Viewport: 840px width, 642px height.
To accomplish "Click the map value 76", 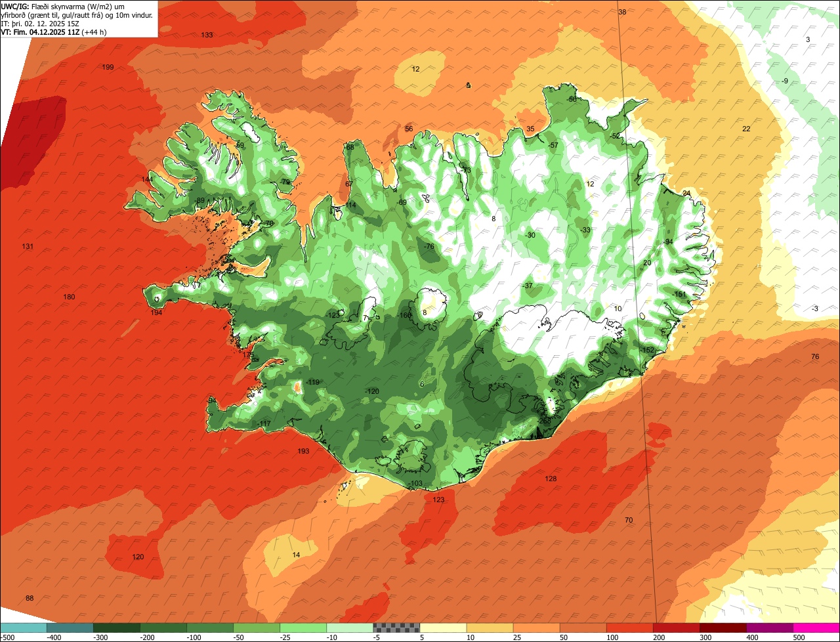I will click(815, 356).
